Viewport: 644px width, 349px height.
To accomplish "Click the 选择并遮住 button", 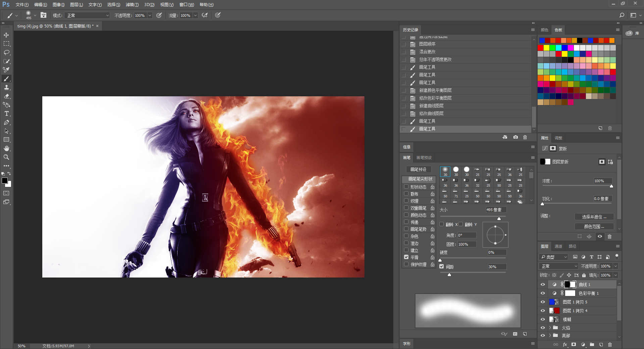I will [594, 217].
